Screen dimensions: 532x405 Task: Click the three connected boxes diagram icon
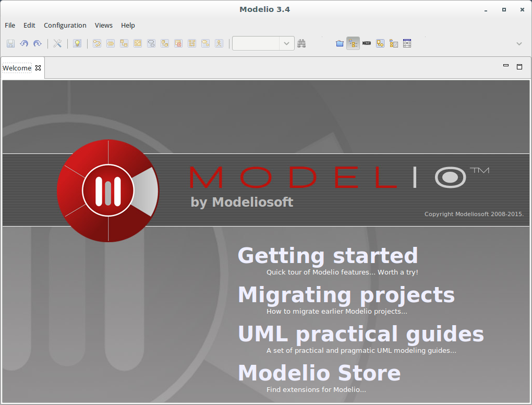tap(192, 43)
